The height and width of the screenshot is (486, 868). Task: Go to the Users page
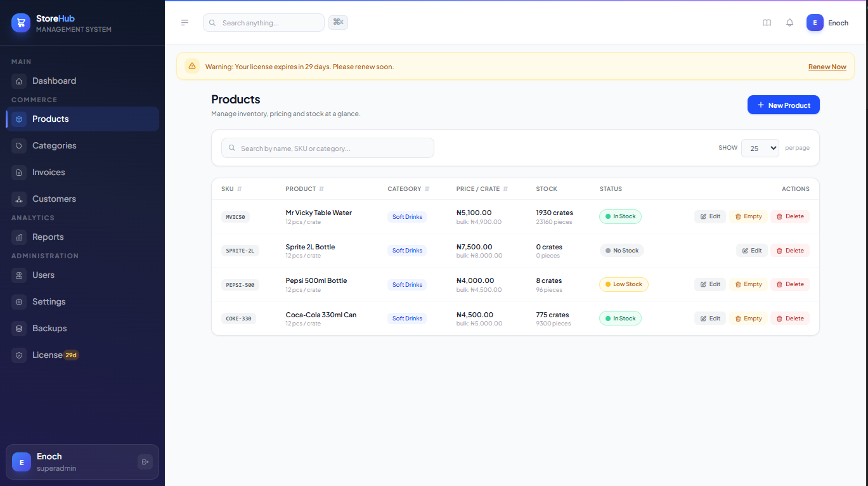click(x=82, y=275)
